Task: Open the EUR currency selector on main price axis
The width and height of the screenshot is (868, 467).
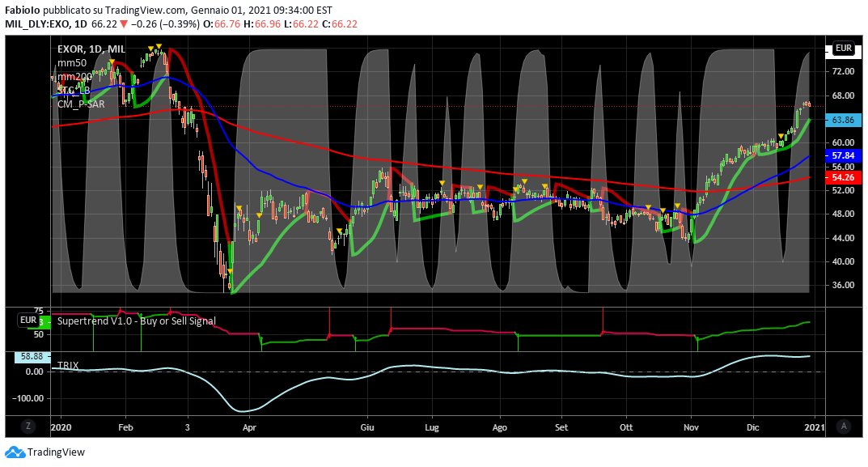Action: click(844, 49)
